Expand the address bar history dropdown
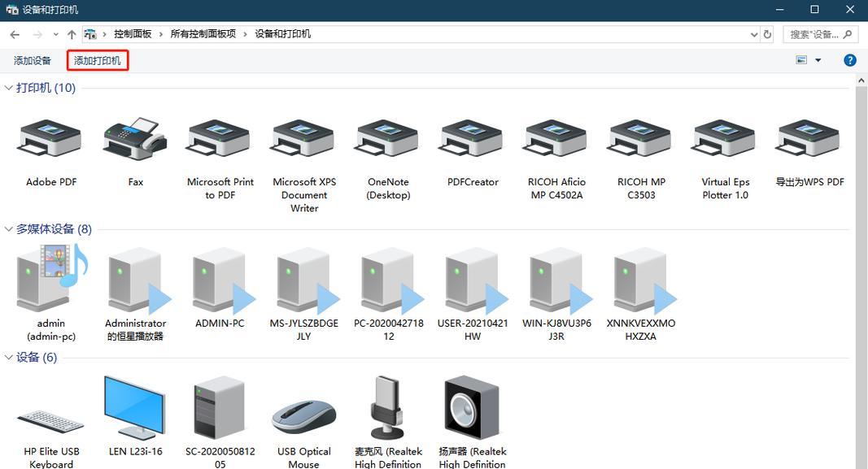 pyautogui.click(x=754, y=34)
